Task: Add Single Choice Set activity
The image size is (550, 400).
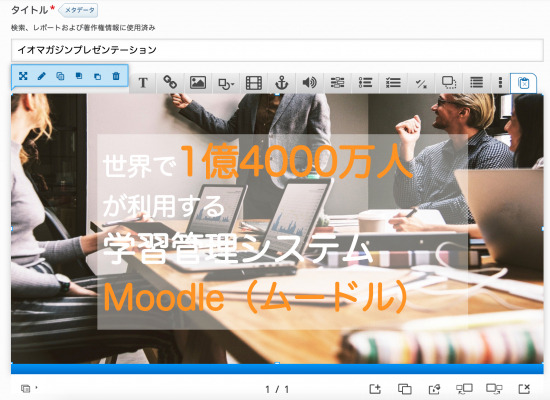Action: (x=365, y=83)
